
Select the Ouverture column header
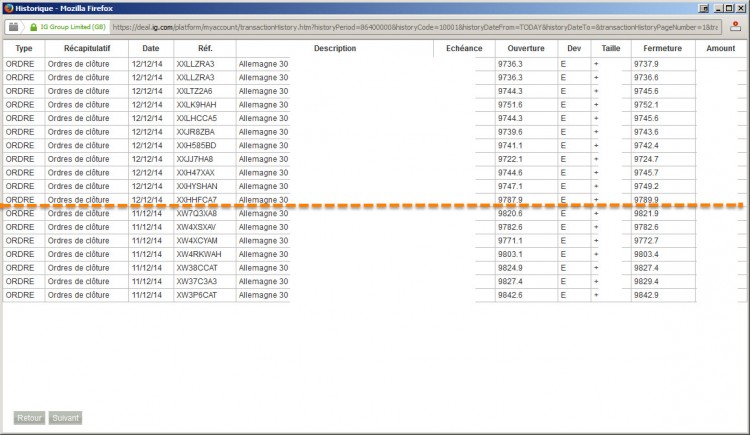click(x=526, y=48)
